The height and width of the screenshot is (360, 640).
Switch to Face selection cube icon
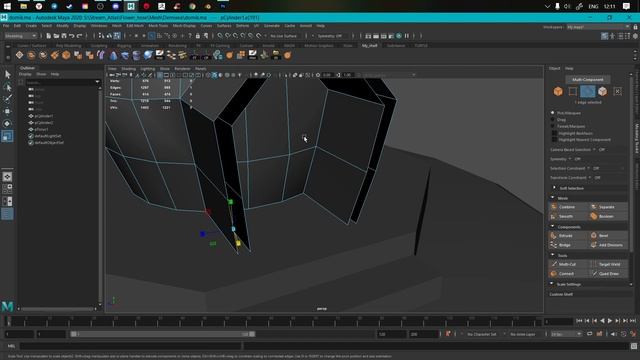click(x=602, y=91)
